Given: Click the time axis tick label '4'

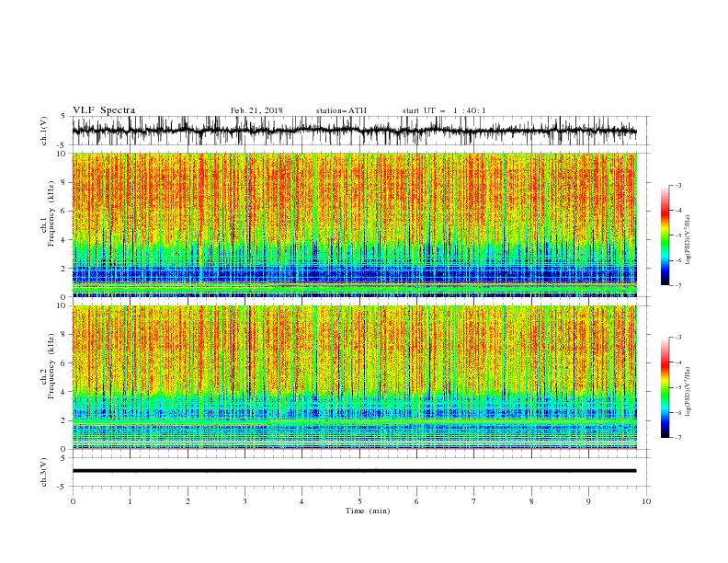Looking at the screenshot, I should click(x=301, y=501).
